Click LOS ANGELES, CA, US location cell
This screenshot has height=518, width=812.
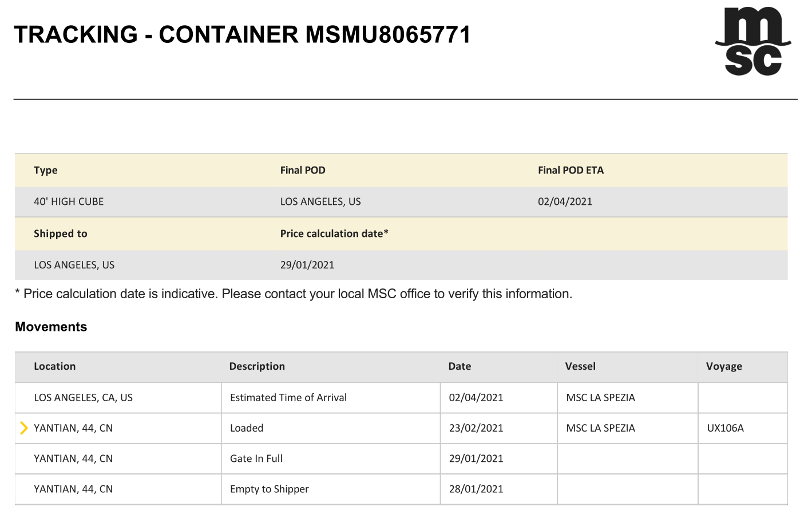coord(83,398)
